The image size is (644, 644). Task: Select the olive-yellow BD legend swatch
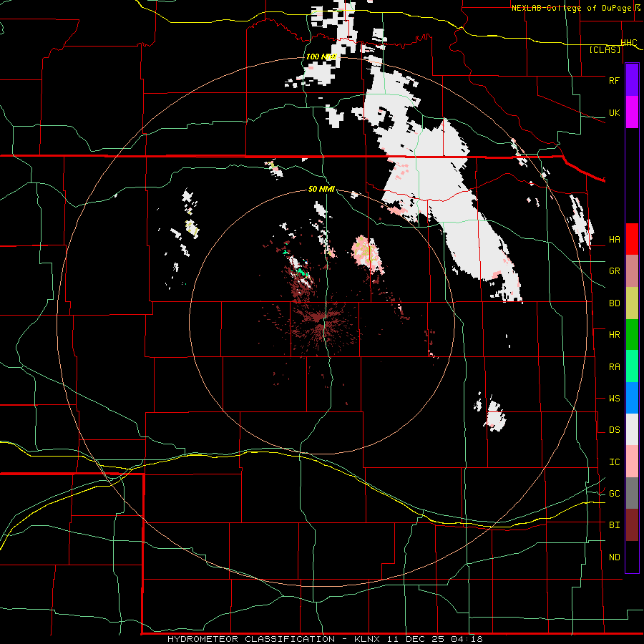pyautogui.click(x=632, y=303)
